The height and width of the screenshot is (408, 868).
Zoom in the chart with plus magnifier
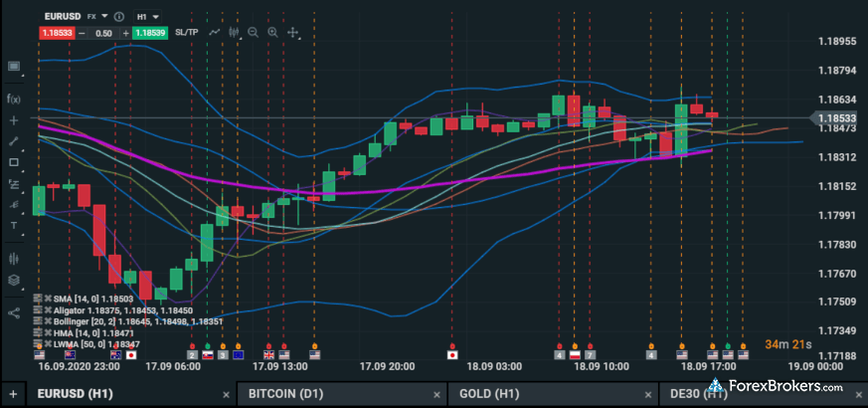273,33
